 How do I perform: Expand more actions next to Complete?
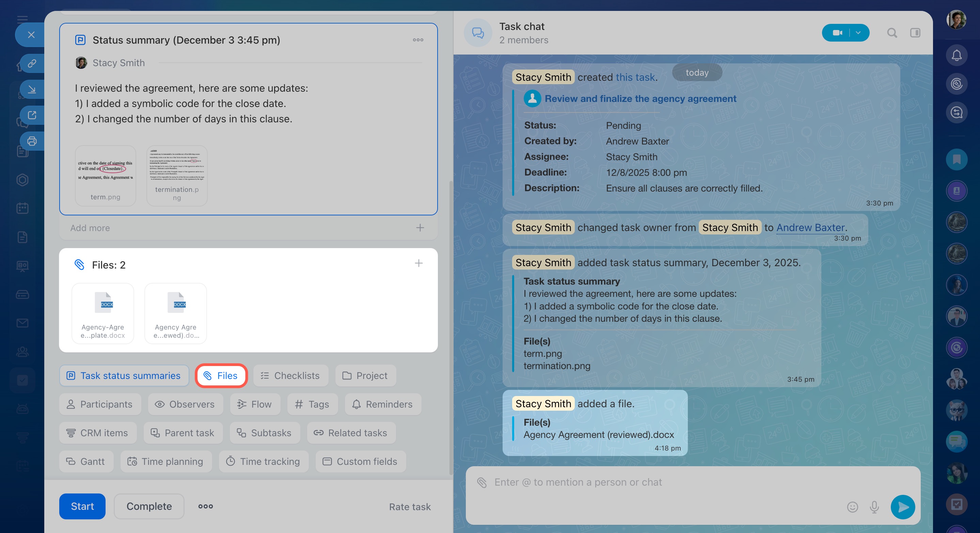[x=205, y=506]
